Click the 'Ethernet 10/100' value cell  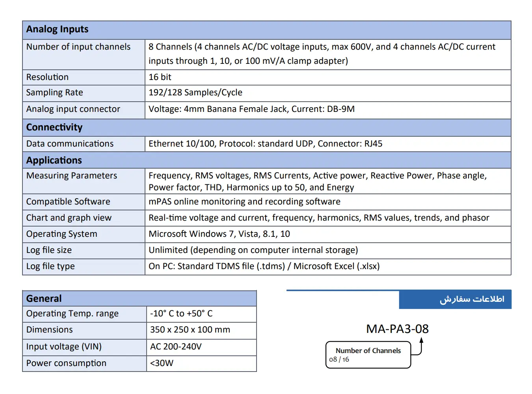click(328, 144)
